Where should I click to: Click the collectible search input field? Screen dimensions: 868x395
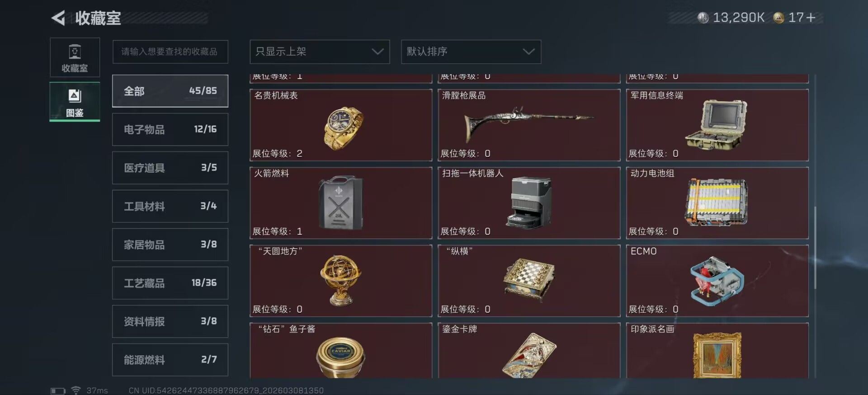click(170, 52)
